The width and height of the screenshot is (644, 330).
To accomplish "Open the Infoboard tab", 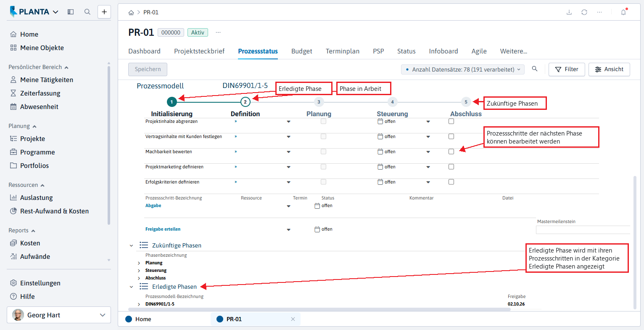I will 443,51.
